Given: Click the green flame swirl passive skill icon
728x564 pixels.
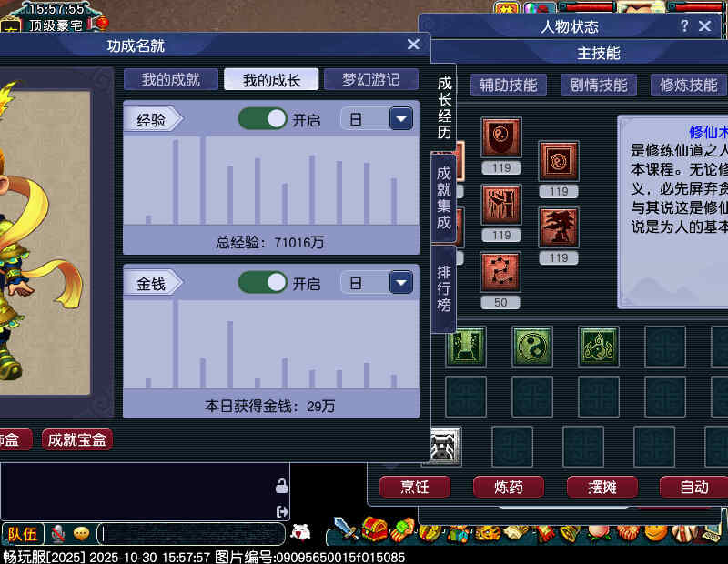Looking at the screenshot, I should (599, 347).
